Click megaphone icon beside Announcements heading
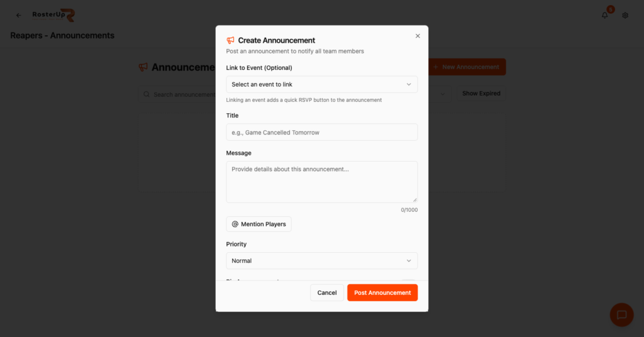This screenshot has width=644, height=337. (x=143, y=67)
